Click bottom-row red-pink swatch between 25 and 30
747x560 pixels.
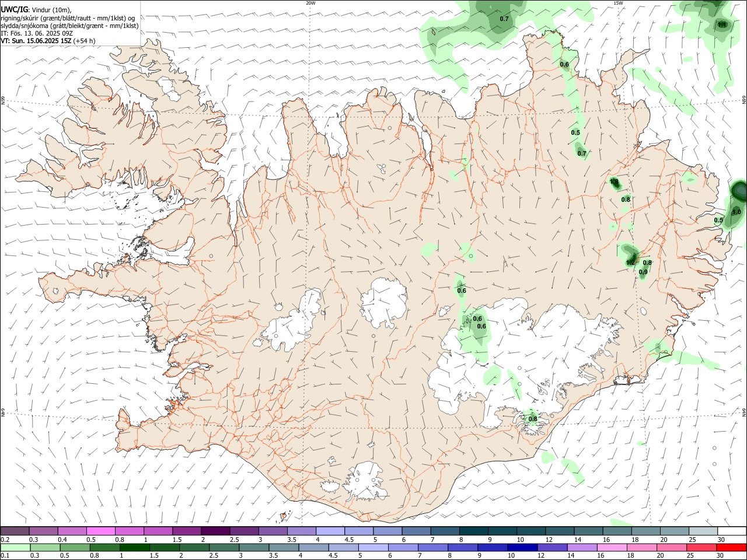(700, 547)
